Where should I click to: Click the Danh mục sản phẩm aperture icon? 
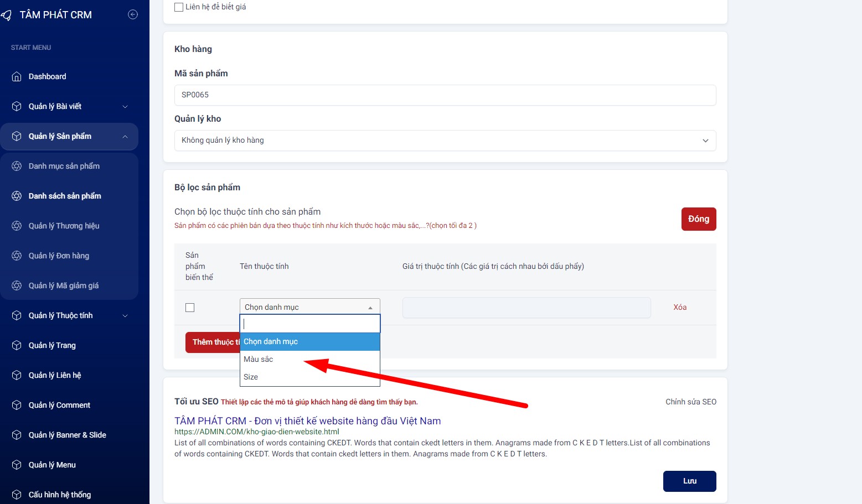[x=17, y=167]
